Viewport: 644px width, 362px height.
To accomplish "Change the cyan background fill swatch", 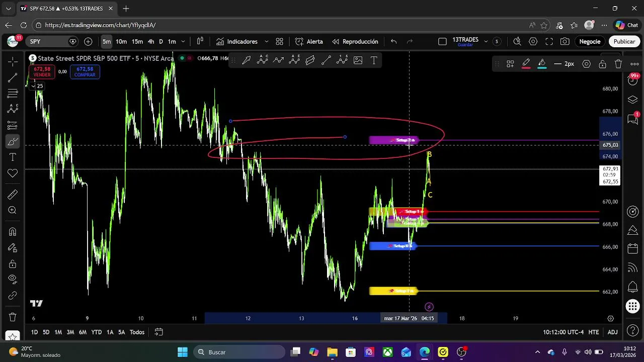I will click(x=542, y=64).
